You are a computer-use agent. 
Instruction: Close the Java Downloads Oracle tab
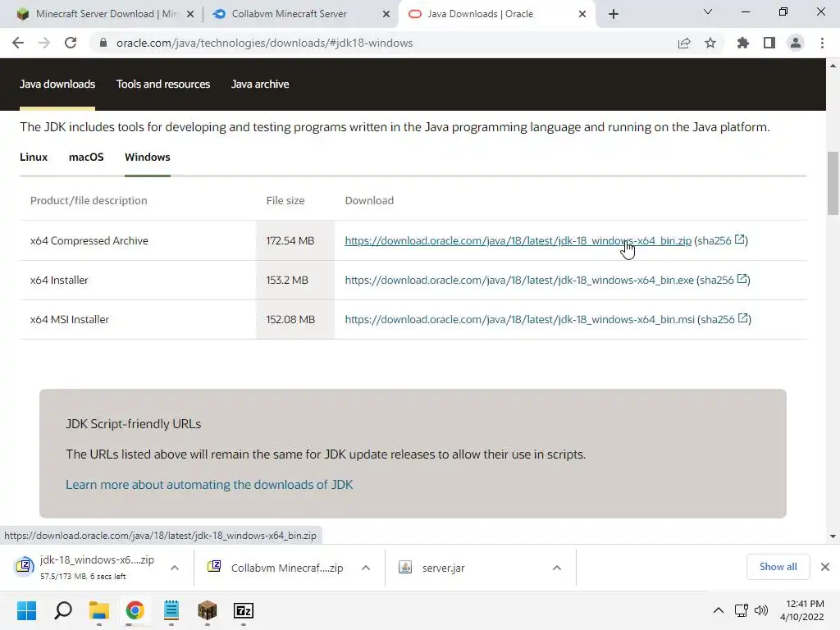(582, 14)
